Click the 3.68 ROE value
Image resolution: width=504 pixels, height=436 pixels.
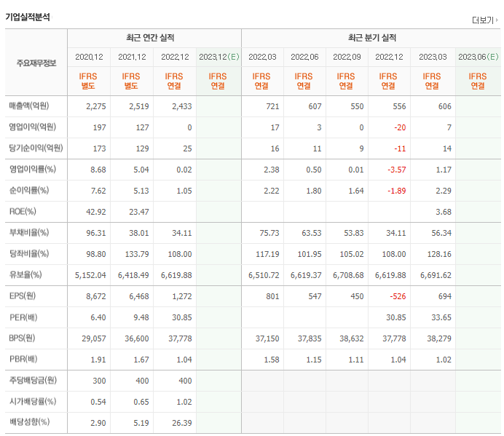444,212
